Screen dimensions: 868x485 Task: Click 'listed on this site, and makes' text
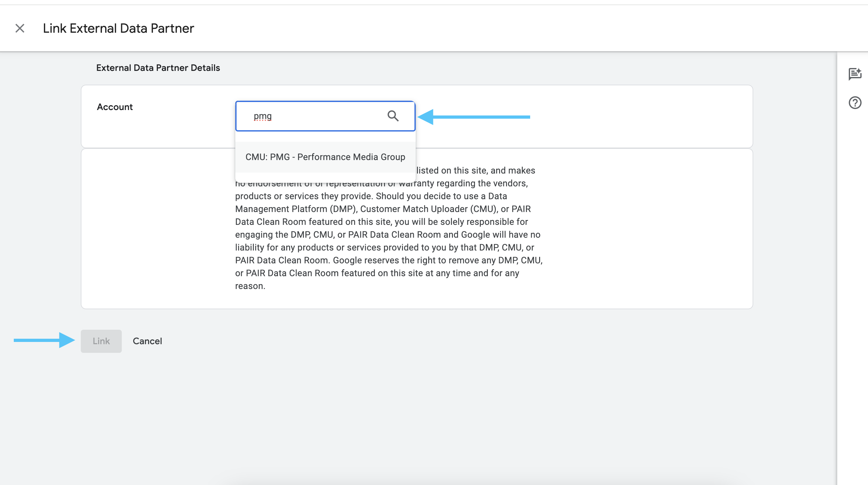point(475,170)
